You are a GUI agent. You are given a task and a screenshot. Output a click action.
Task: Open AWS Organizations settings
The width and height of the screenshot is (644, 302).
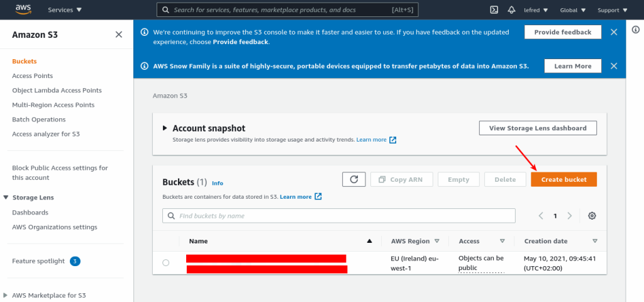(x=55, y=227)
